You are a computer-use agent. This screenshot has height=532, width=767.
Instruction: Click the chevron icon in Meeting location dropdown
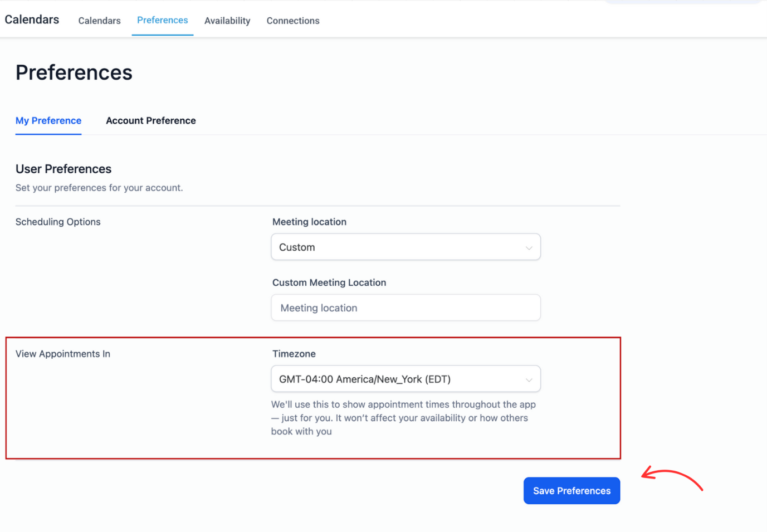point(529,247)
